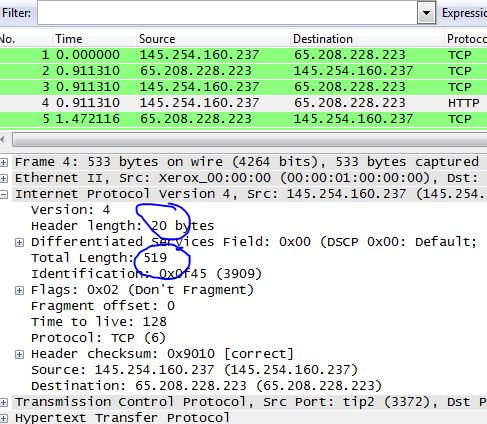Viewport: 487px width, 424px height.
Task: Select packet 5 at time 1.472116
Action: click(x=243, y=119)
